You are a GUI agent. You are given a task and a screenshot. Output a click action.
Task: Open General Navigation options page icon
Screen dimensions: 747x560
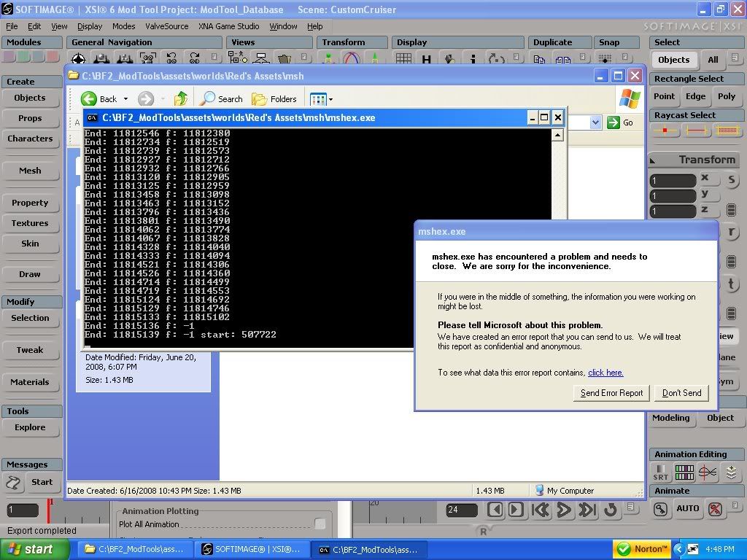[214, 57]
